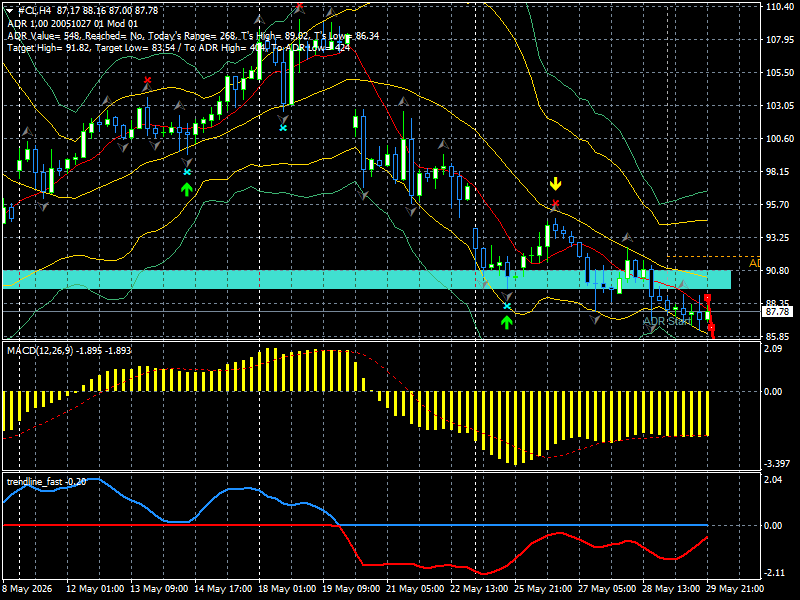
Task: Click the red X marker near the 105.50 level
Action: click(x=147, y=80)
